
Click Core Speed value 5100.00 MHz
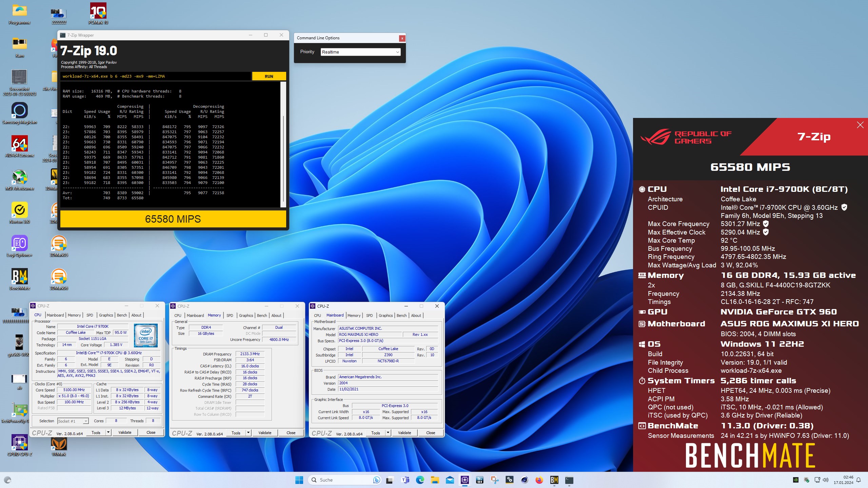tap(74, 390)
